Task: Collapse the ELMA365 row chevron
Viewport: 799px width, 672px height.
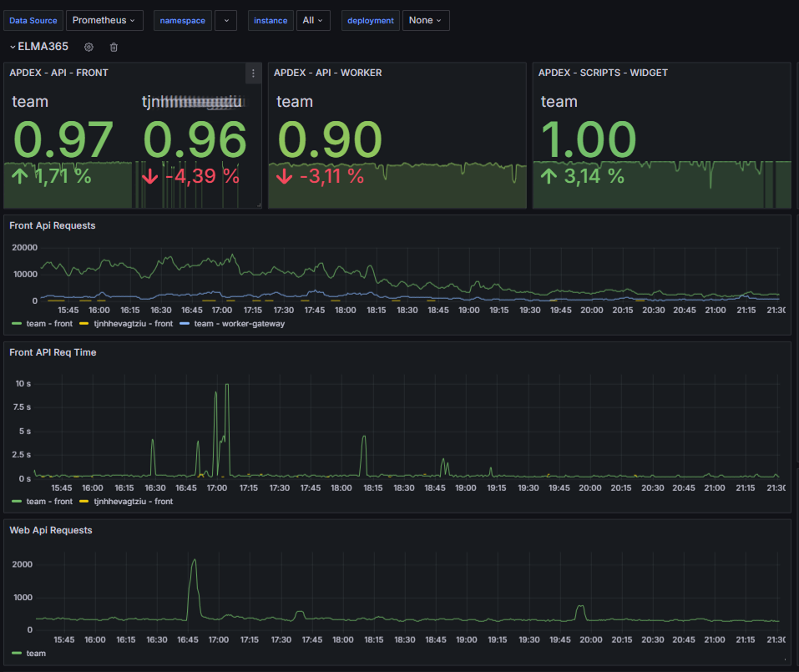Action: tap(13, 47)
